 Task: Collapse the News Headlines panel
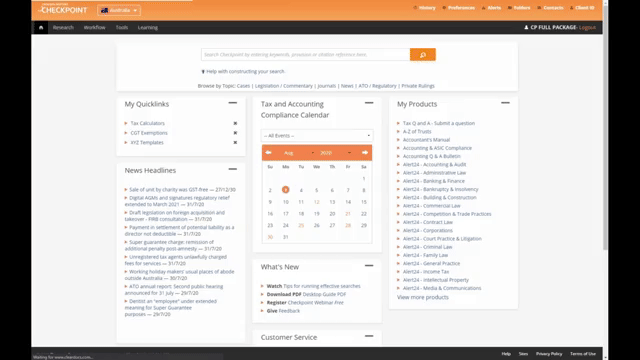pos(233,169)
